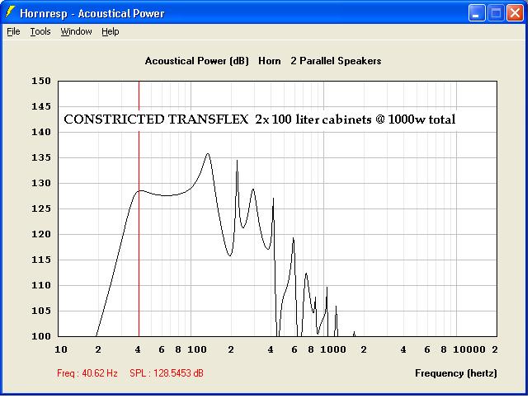
Task: Click the Horn label in chart heading
Action: tap(270, 61)
